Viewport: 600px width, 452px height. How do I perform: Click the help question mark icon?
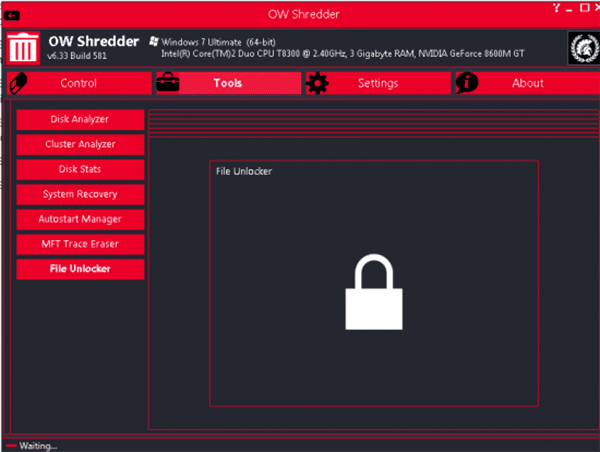click(x=556, y=8)
